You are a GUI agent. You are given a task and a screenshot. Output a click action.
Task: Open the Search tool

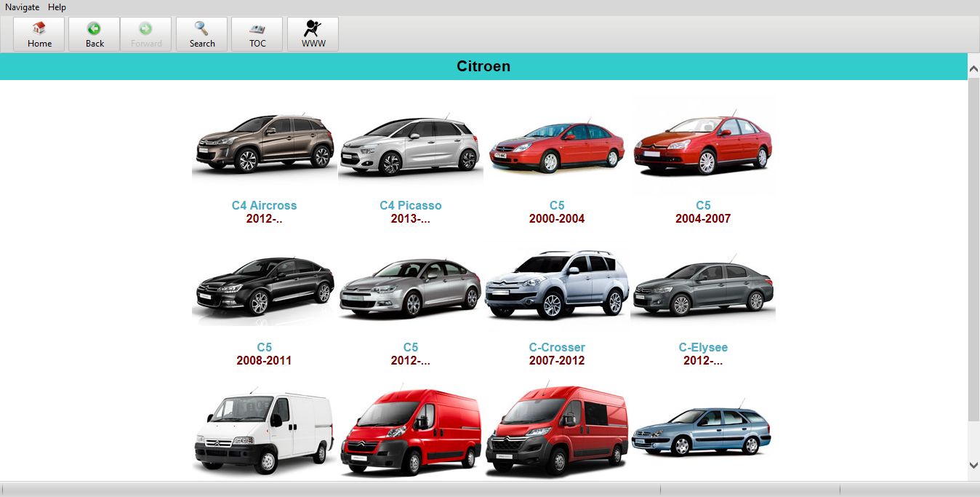(x=202, y=34)
